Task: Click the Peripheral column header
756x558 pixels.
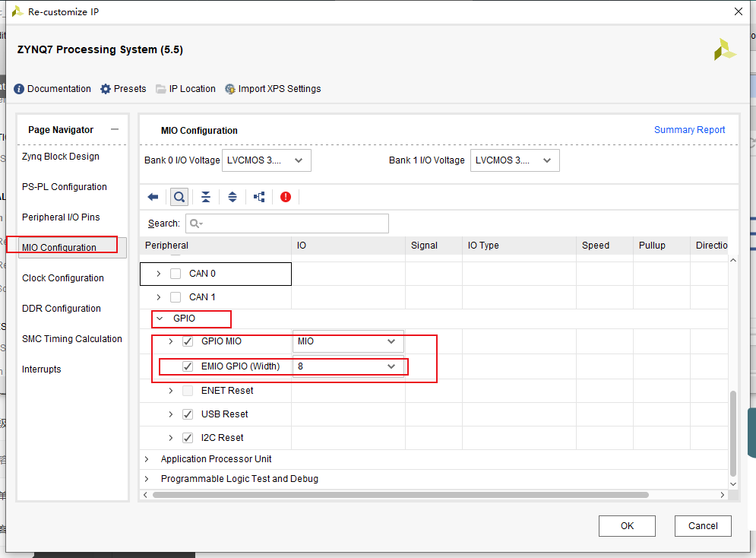Action: 216,246
